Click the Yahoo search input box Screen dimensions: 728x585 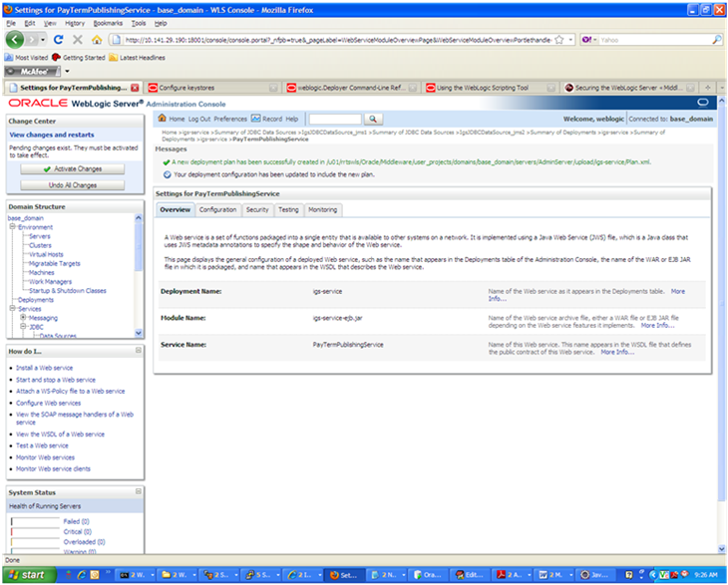654,40
